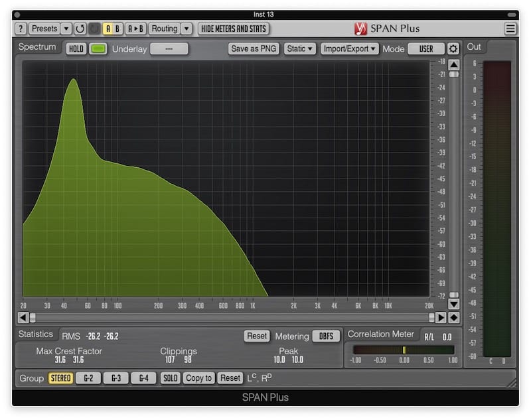531x420 pixels.
Task: Open the Mode selector showing USER
Action: click(426, 48)
